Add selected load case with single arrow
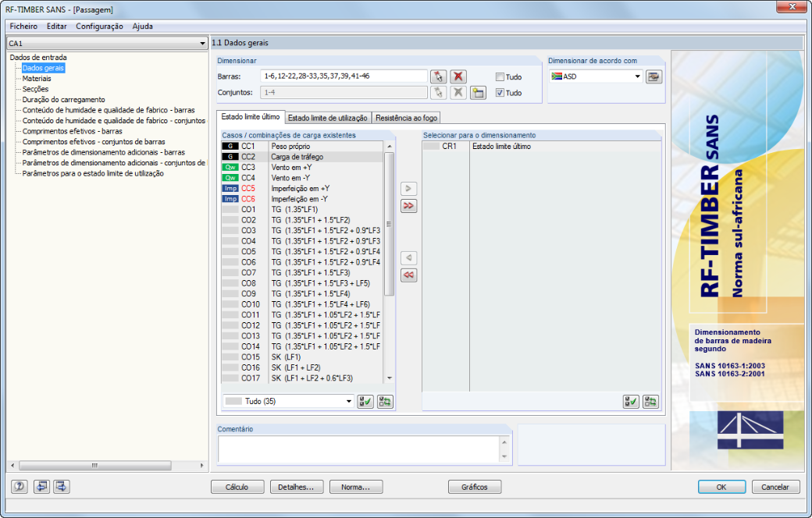This screenshot has width=812, height=518. (x=408, y=188)
